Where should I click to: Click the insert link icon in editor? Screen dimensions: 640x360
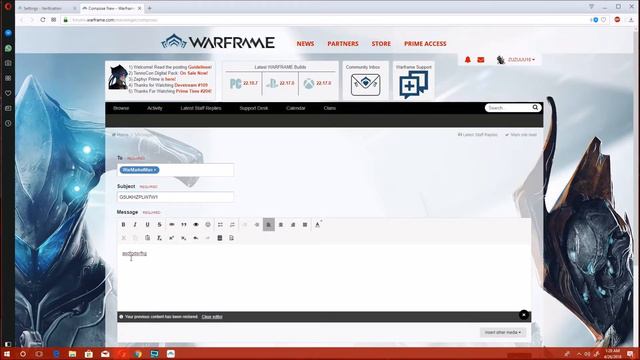172,224
